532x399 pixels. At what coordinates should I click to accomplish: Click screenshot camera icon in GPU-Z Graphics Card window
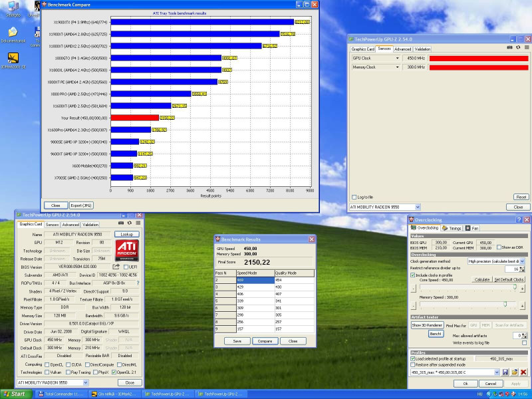(121, 223)
